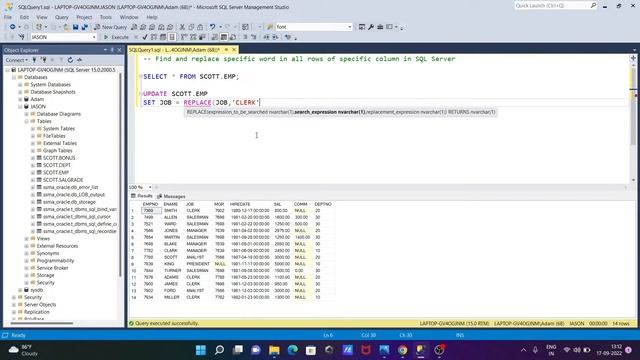Select the SQLQuery1.sql document tab
The width and height of the screenshot is (640, 360).
(x=174, y=50)
